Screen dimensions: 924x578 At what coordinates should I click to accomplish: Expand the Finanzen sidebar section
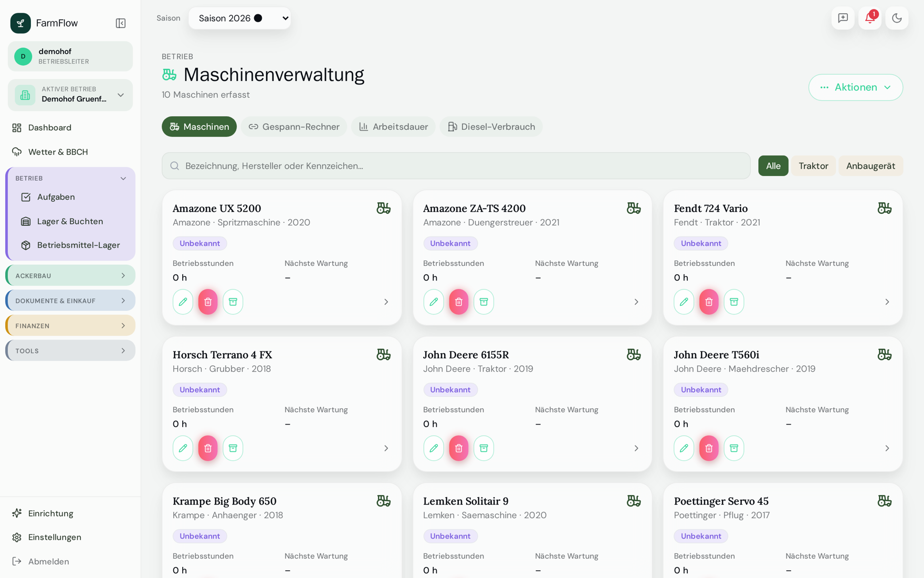pos(70,326)
